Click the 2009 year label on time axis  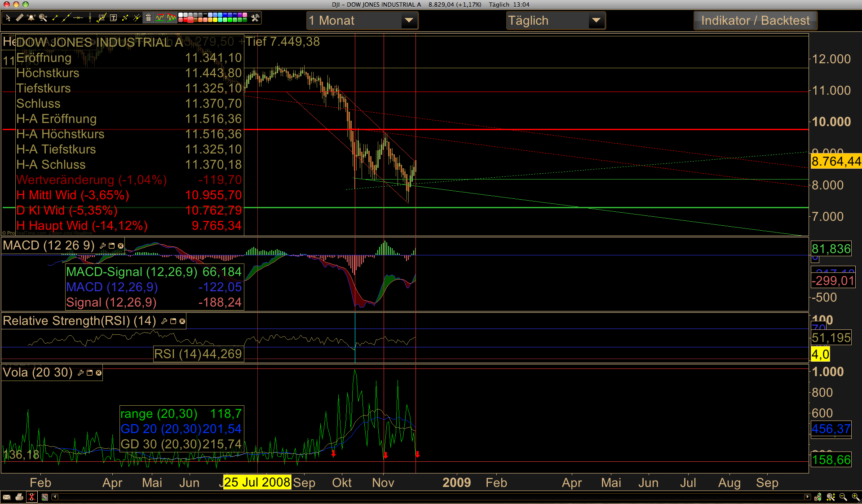coord(457,482)
